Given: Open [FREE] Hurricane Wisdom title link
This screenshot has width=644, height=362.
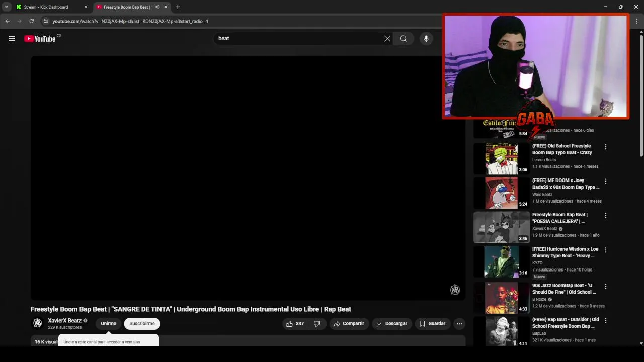Looking at the screenshot, I should point(566,252).
